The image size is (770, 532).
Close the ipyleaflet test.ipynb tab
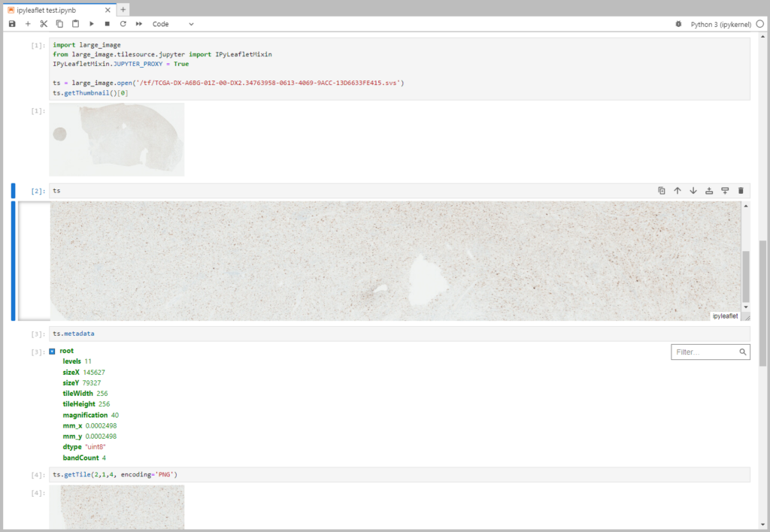[x=108, y=10]
